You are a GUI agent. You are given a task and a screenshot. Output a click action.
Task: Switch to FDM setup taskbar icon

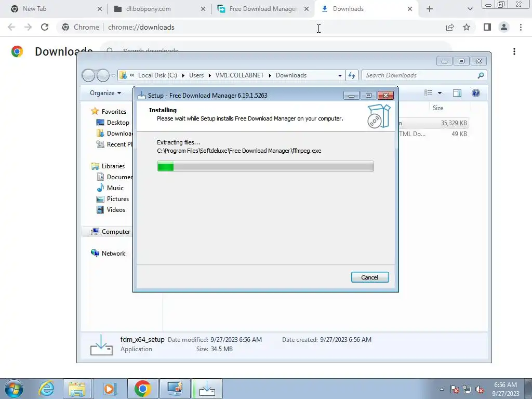(x=207, y=389)
